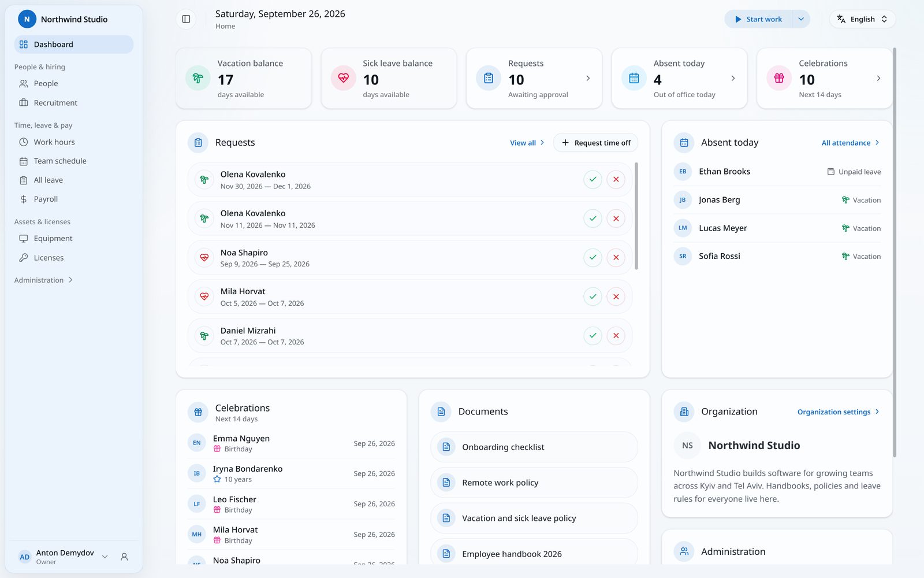The height and width of the screenshot is (578, 924).
Task: Open the Remote work policy document
Action: pos(534,483)
